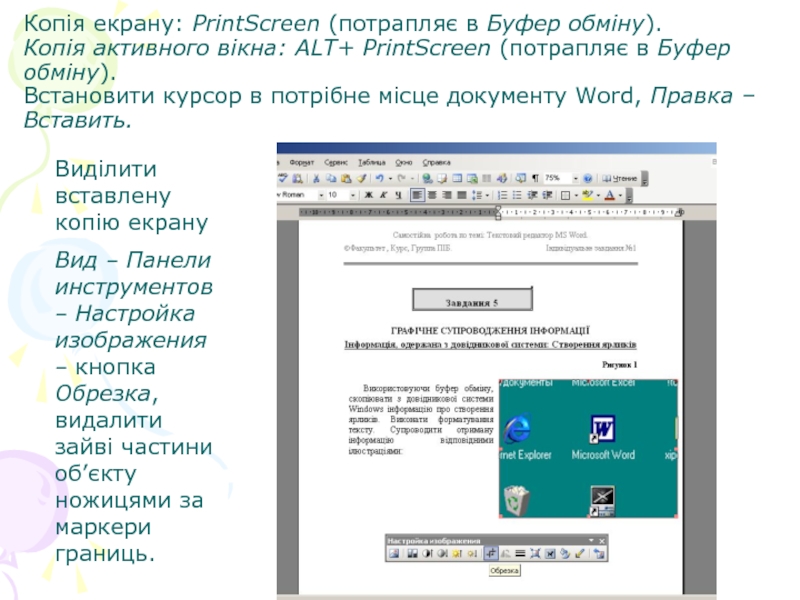Open the Borders dropdown arrow

coord(577,195)
